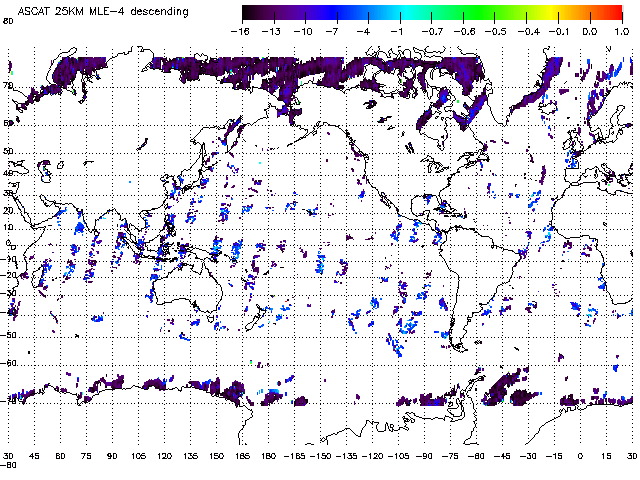Click longitude axis label "75"

86,456
